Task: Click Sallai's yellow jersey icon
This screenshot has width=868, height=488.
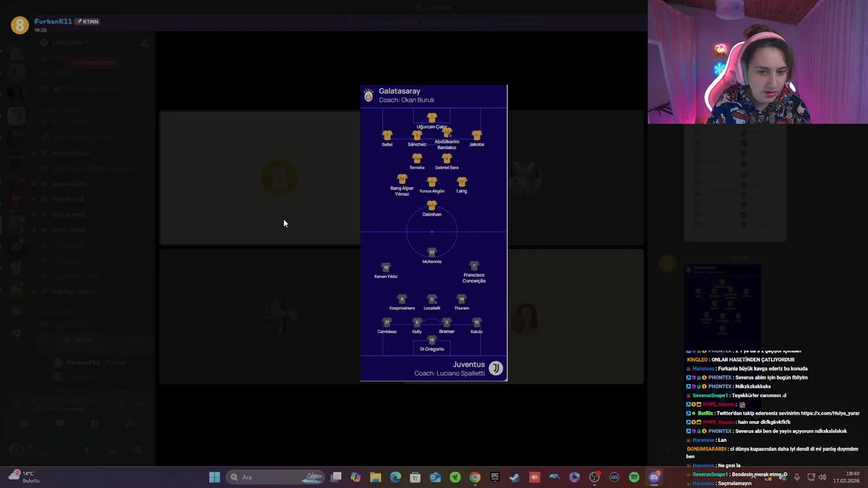Action: point(387,135)
